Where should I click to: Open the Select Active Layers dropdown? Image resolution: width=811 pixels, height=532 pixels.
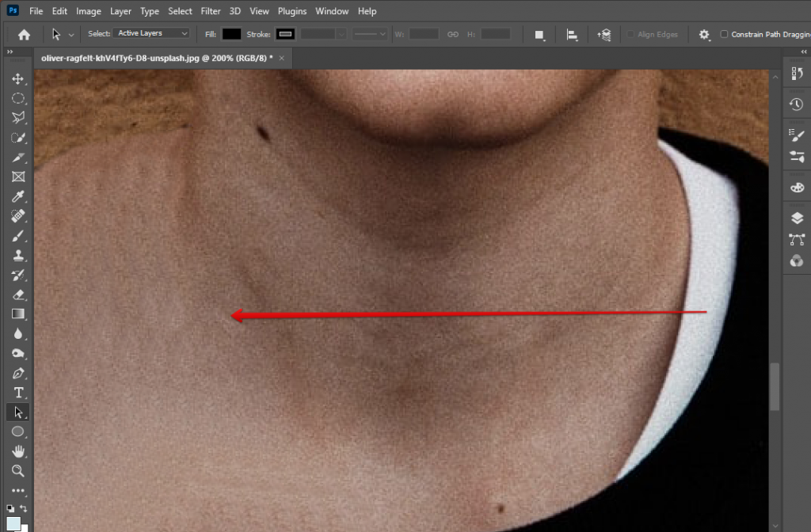(152, 34)
